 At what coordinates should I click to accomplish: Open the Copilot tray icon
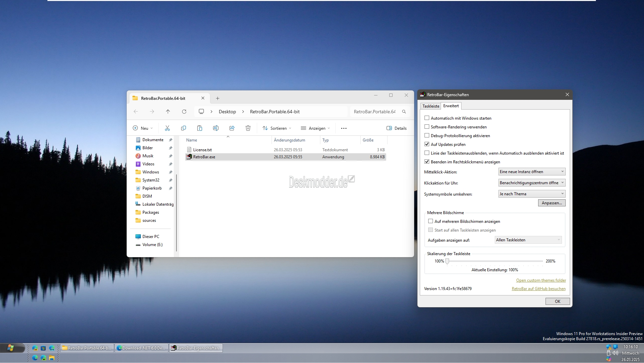(x=609, y=359)
